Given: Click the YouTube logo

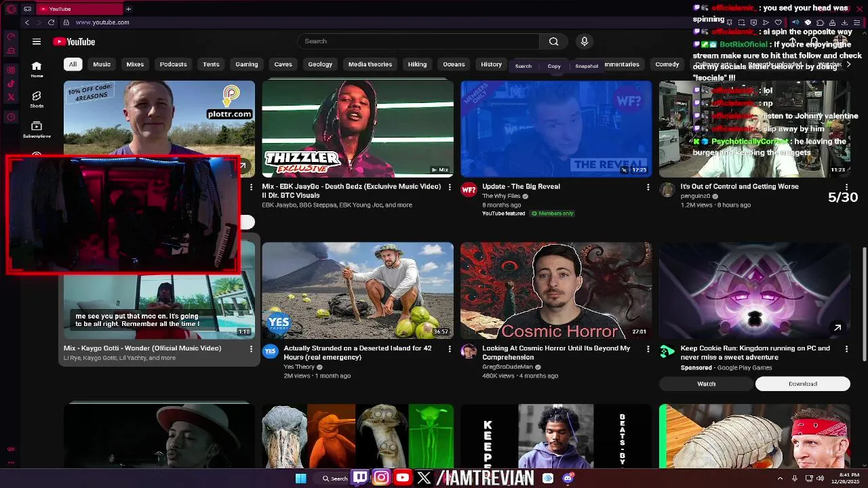Looking at the screenshot, I should pos(74,41).
